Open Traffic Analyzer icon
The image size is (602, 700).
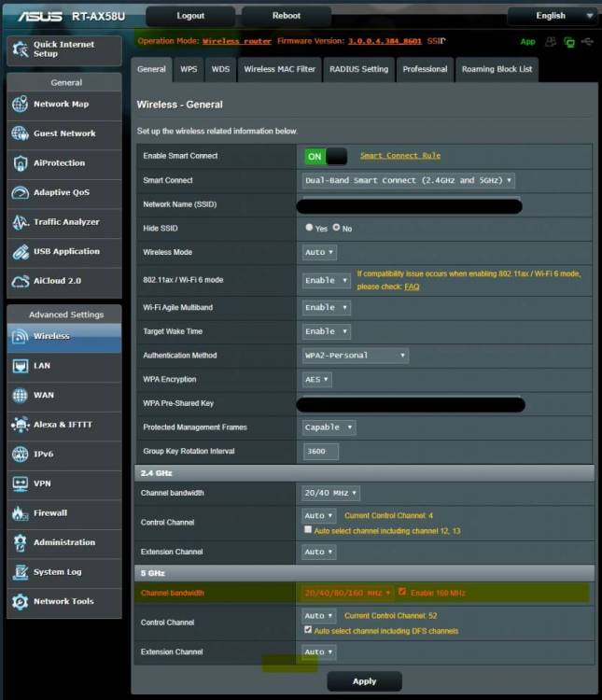(21, 222)
